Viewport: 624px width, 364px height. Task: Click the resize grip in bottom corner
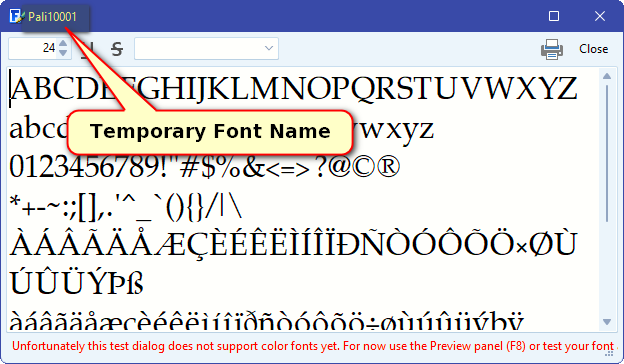tap(610, 353)
